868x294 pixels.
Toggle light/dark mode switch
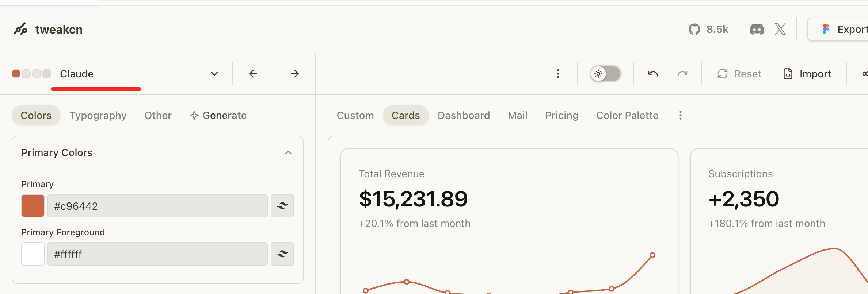[605, 74]
